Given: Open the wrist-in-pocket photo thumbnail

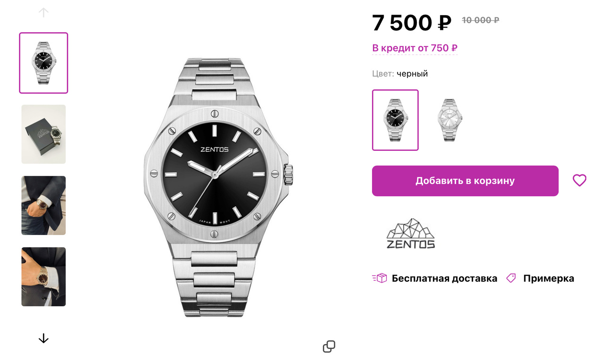Looking at the screenshot, I should coord(43,206).
